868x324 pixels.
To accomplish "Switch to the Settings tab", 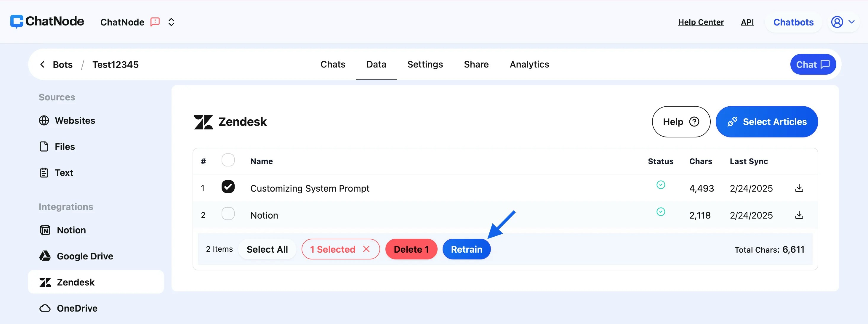I will coord(425,64).
